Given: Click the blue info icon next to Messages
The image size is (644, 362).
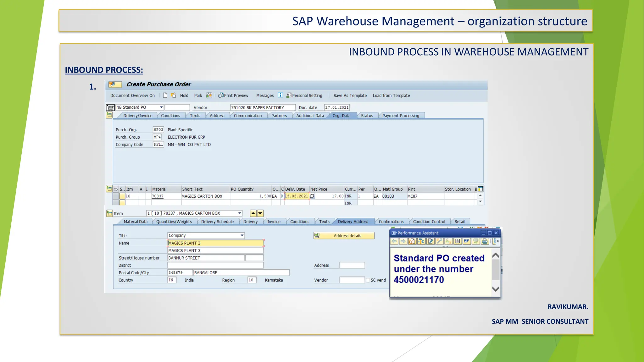Looking at the screenshot, I should point(280,95).
